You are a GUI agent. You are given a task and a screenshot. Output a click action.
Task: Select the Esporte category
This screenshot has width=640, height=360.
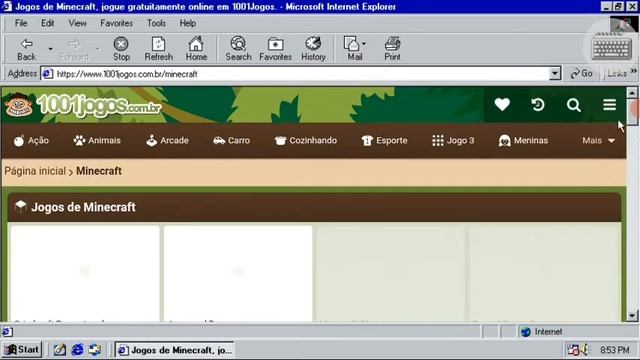point(384,140)
